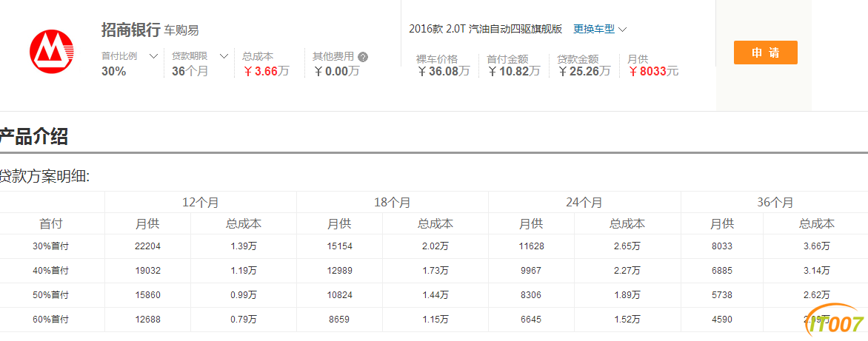Click the total cost cell 1.44万
868x341 pixels.
[435, 295]
